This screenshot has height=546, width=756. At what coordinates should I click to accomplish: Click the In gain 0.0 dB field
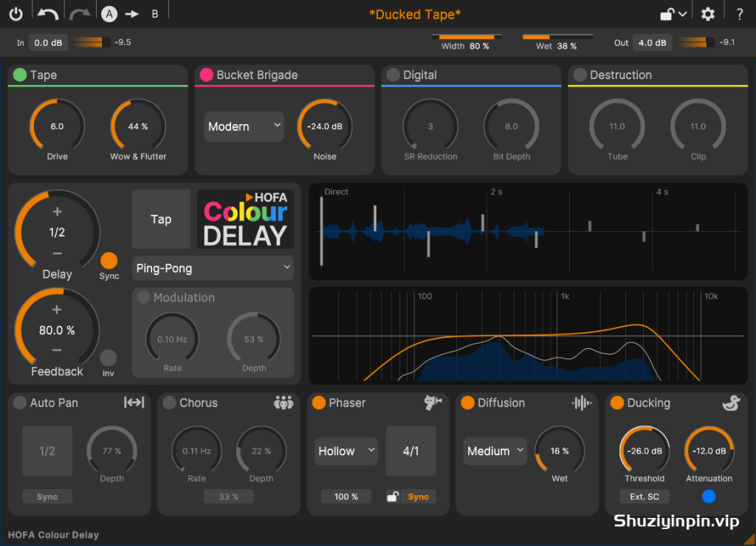click(x=48, y=42)
